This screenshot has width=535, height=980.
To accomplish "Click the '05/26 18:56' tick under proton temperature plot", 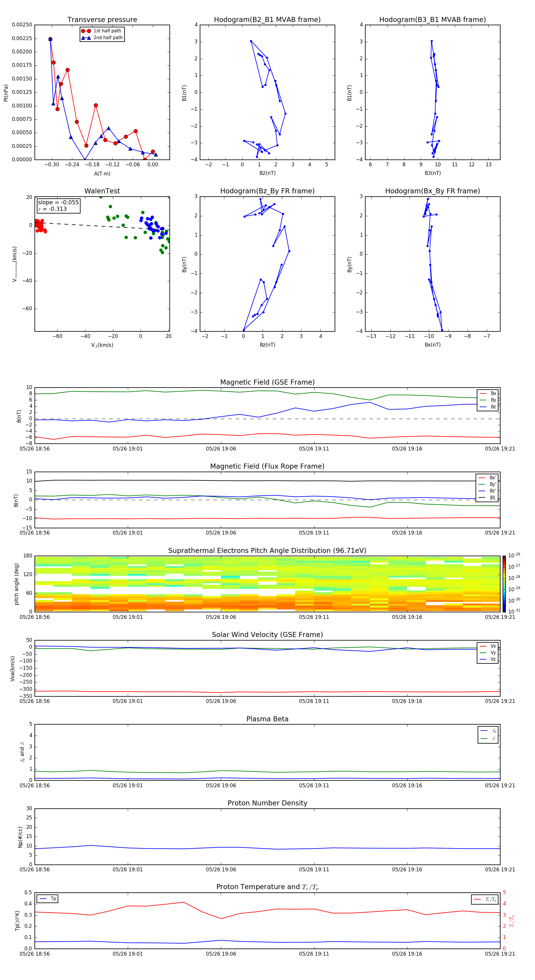I will point(35,954).
